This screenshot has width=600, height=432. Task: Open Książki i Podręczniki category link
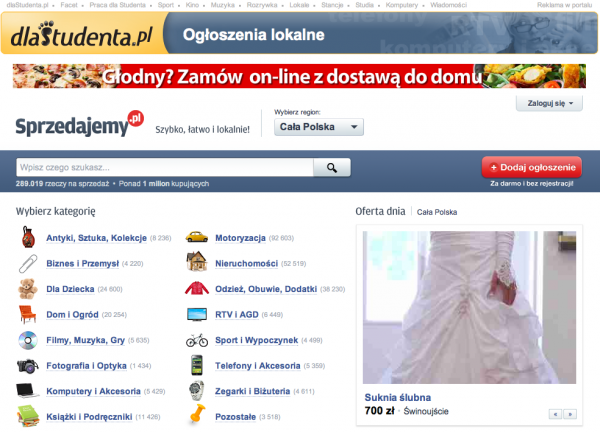tap(89, 417)
